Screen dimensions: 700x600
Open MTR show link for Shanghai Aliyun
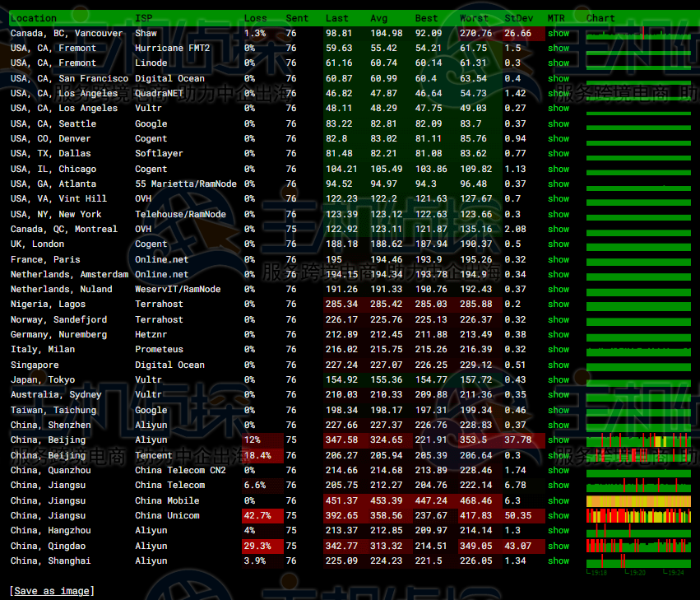pyautogui.click(x=559, y=561)
